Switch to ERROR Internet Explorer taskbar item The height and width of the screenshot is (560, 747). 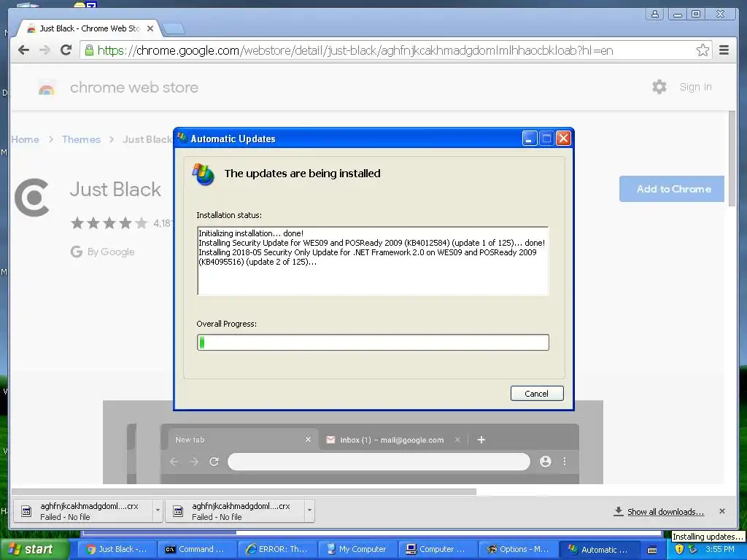click(x=277, y=549)
